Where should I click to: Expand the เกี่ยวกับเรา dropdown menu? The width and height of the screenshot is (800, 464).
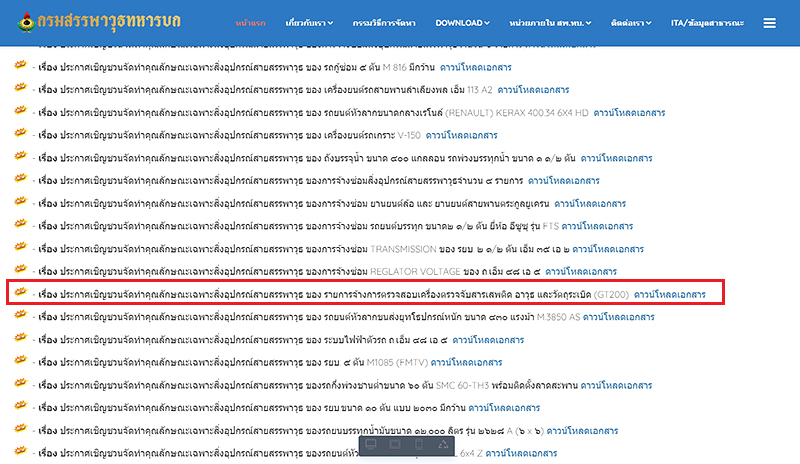coord(309,23)
